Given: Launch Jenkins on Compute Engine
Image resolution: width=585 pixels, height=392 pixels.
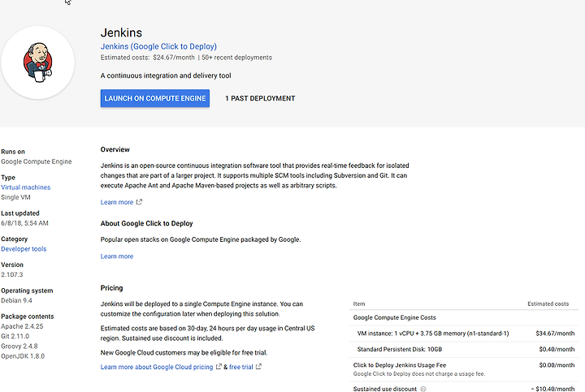Looking at the screenshot, I should [155, 98].
